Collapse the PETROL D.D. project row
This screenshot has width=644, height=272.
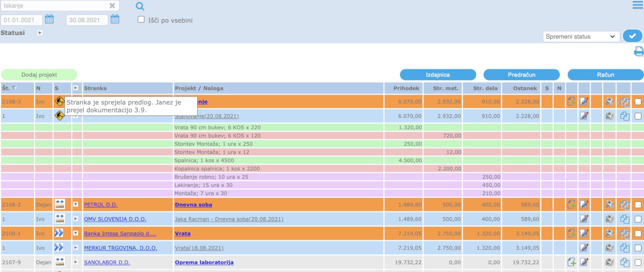tap(76, 205)
